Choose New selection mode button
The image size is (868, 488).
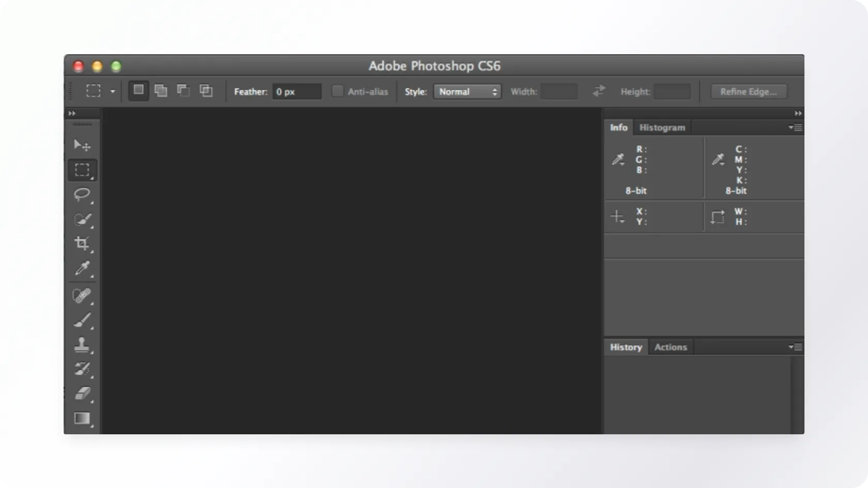[138, 90]
